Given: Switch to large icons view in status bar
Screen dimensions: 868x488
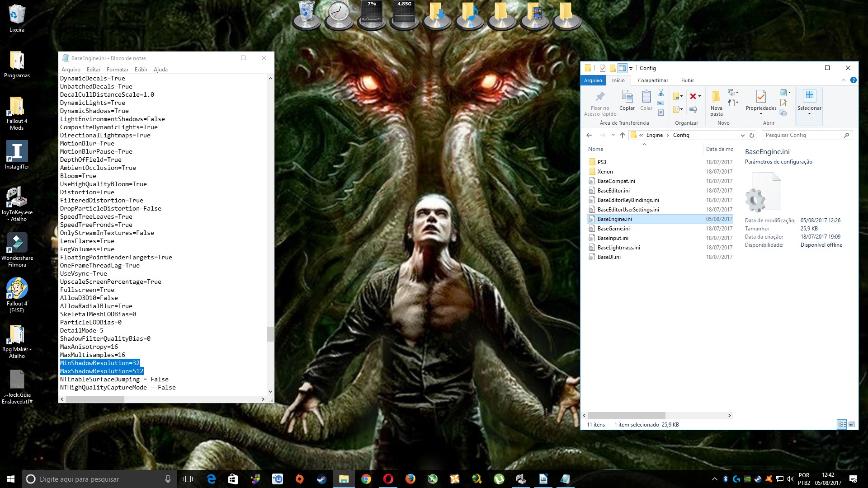Looking at the screenshot, I should coord(852,424).
